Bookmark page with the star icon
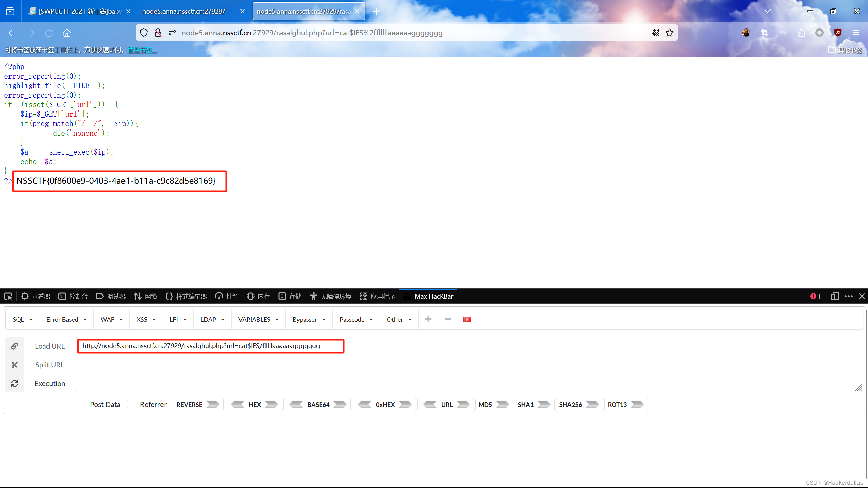This screenshot has width=868, height=488. point(670,33)
